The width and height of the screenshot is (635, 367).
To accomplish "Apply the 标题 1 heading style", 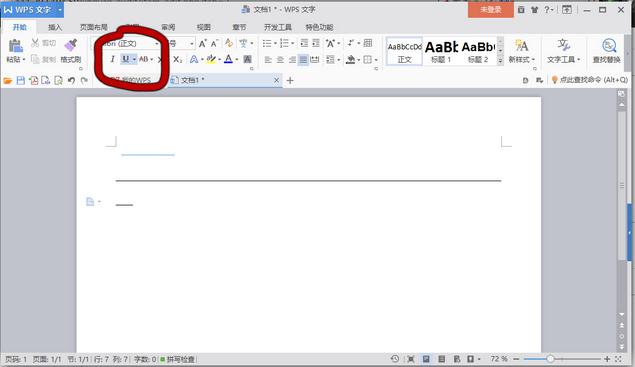I will tap(441, 51).
